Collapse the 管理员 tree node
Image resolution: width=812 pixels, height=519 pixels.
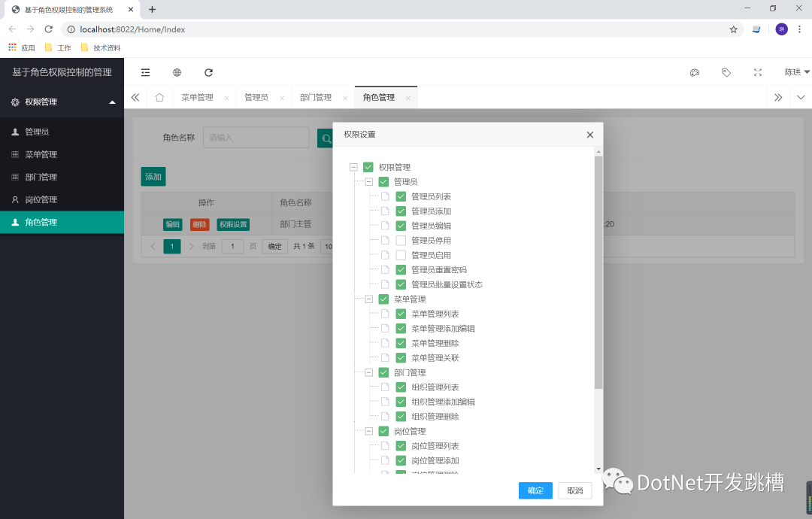369,182
